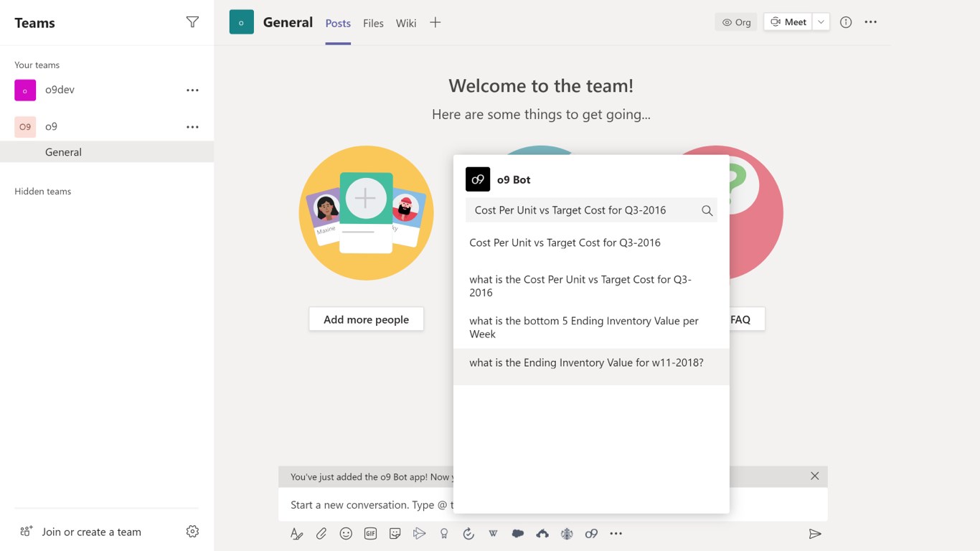Click the o9 Bot logo in popup
Viewport: 980px width, 551px height.
coord(478,179)
